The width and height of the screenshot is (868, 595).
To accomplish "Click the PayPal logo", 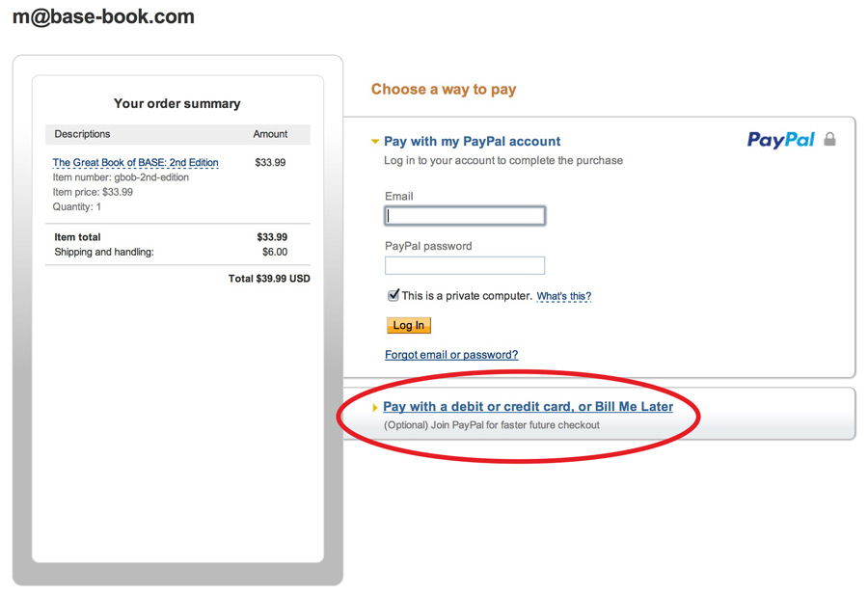I will (780, 141).
